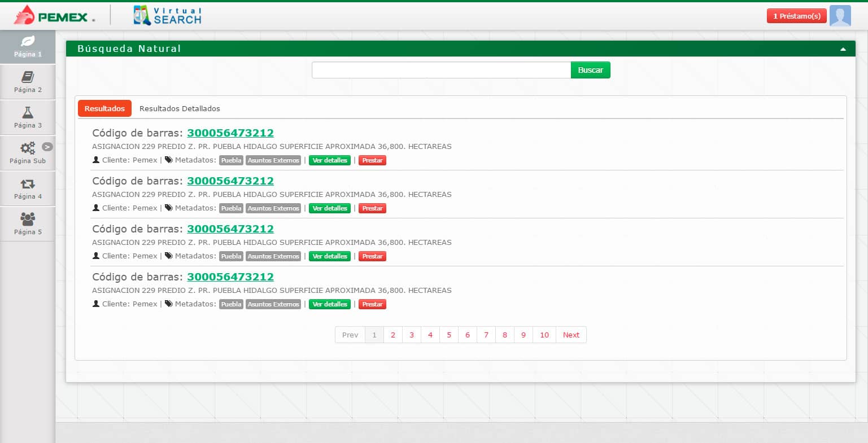Click the user avatar in top right

pos(840,16)
